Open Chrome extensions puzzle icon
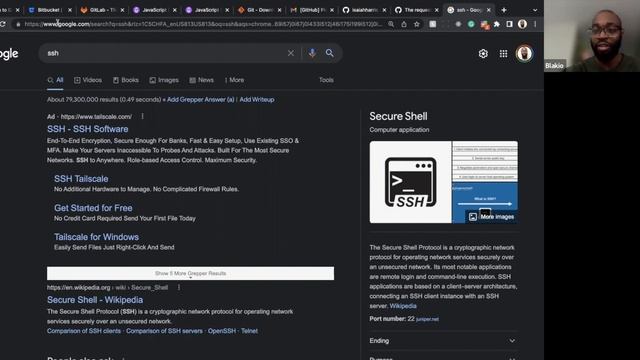 (497, 24)
